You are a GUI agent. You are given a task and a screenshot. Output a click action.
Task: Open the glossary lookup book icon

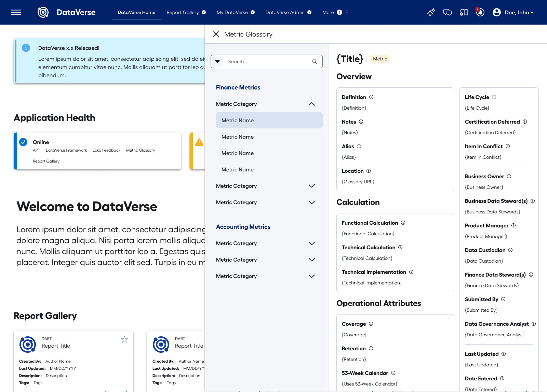464,12
